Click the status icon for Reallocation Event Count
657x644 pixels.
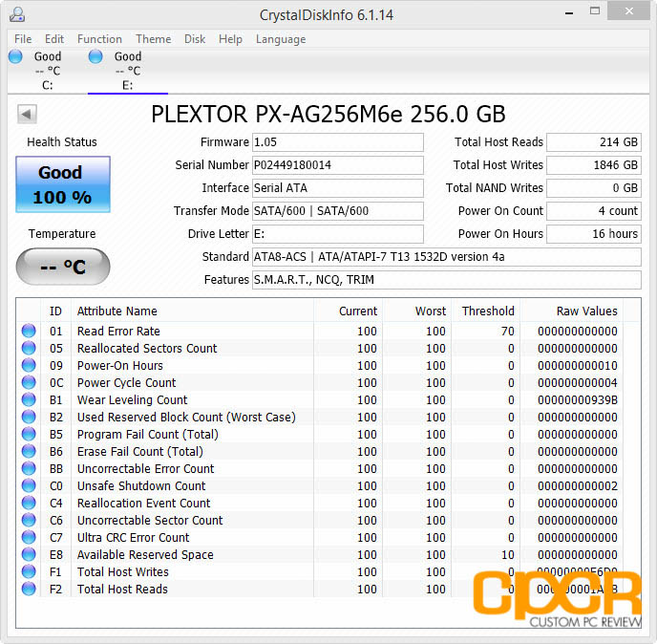[x=29, y=503]
